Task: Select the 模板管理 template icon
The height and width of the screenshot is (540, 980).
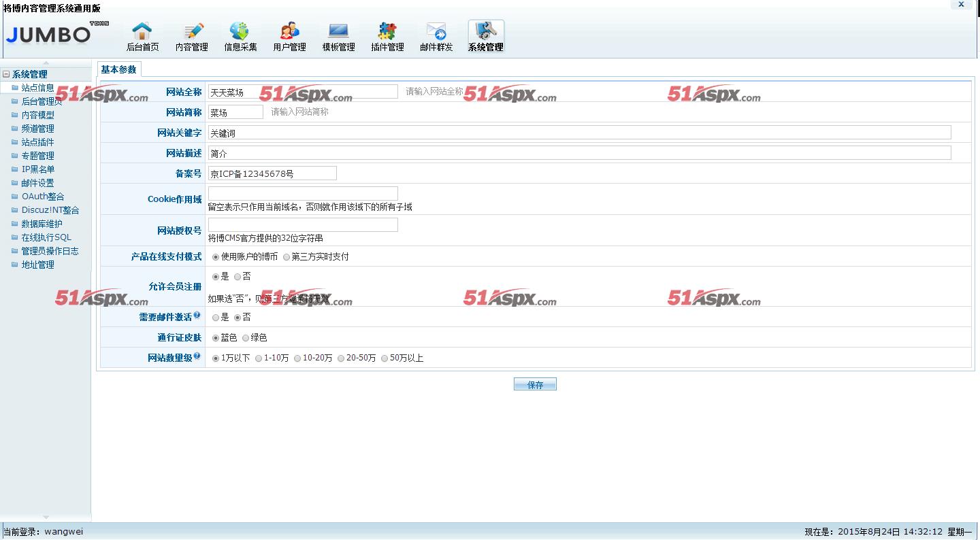Action: pyautogui.click(x=338, y=31)
